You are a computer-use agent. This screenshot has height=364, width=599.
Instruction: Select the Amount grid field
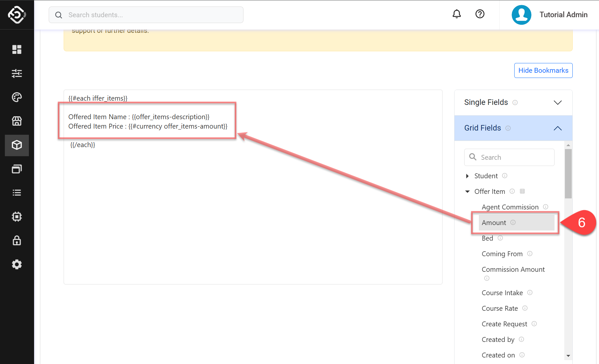pos(494,223)
